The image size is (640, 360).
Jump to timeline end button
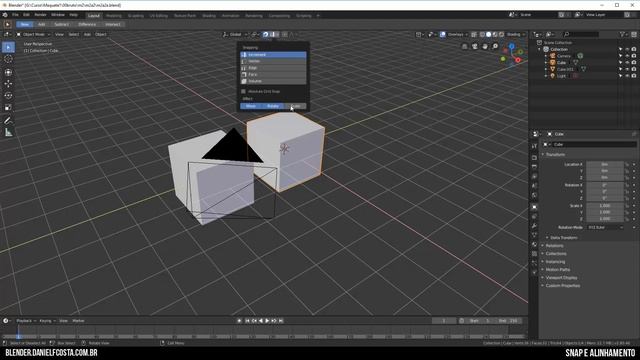pos(281,321)
